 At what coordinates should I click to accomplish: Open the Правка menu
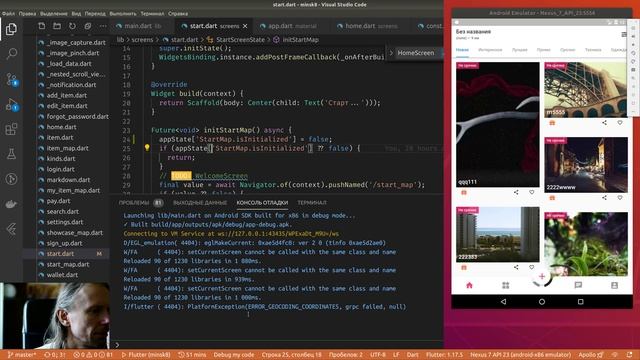27,13
